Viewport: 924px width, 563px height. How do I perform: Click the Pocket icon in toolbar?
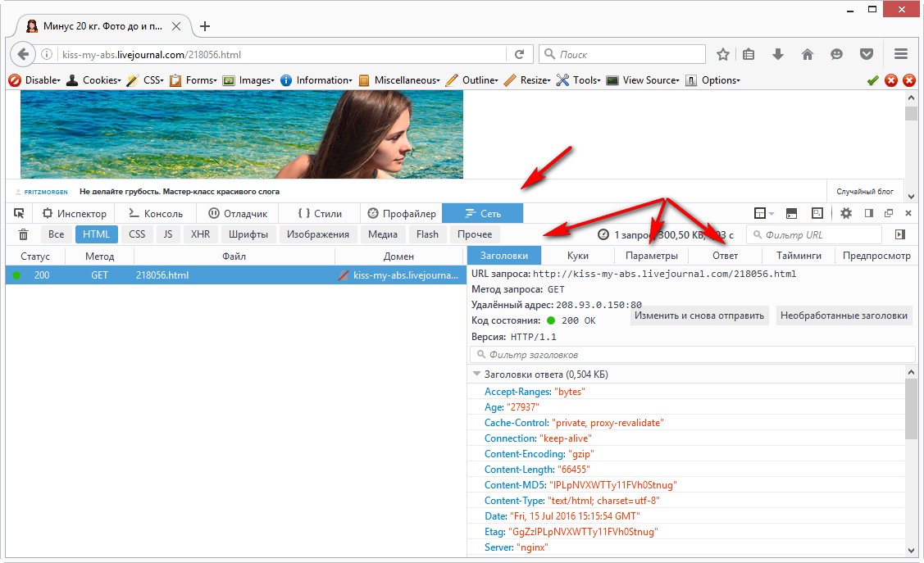(x=866, y=54)
